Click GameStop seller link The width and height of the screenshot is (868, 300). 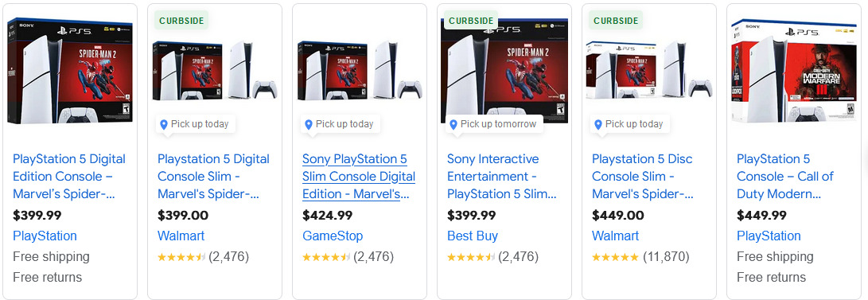333,236
